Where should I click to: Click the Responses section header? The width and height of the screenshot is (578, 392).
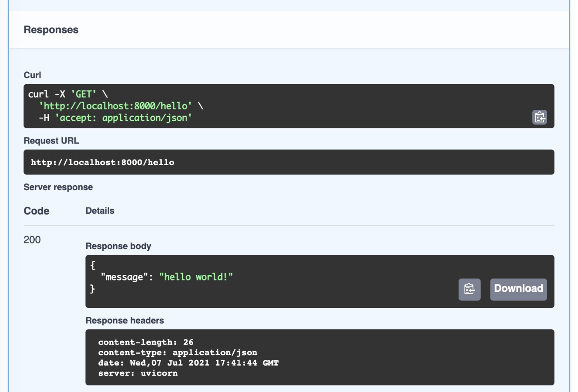click(51, 29)
